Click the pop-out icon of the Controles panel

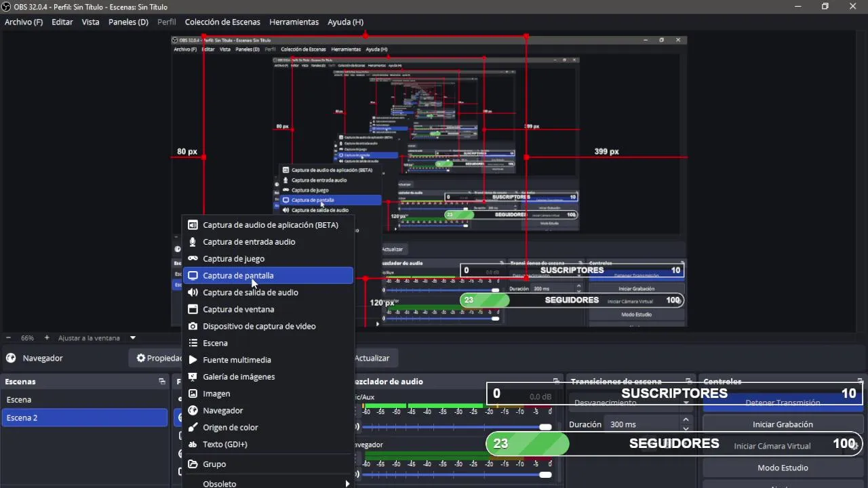point(861,382)
